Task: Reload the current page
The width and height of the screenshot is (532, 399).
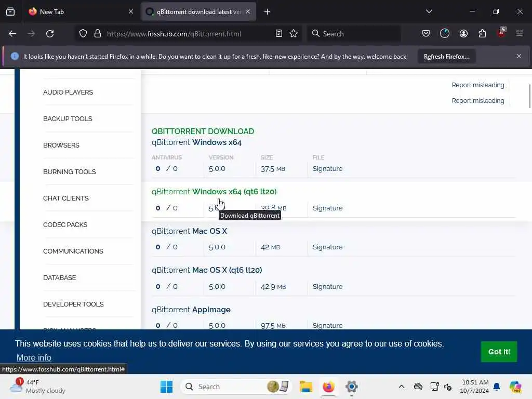Action: tap(50, 34)
